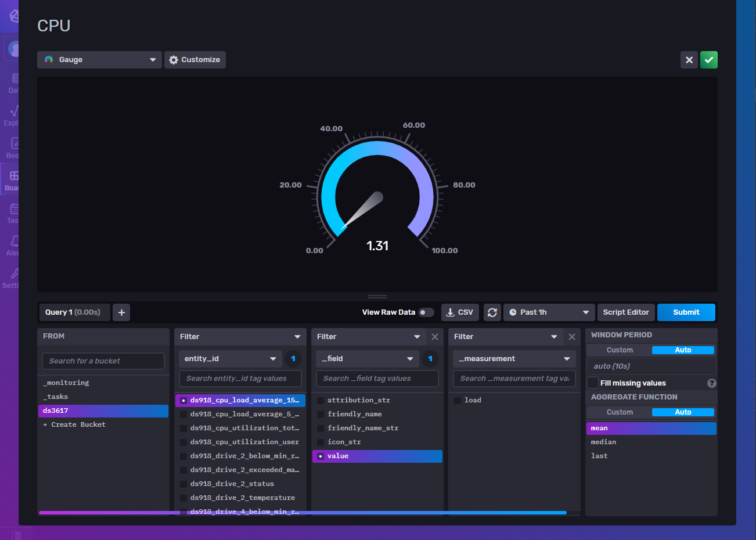Set window period to Custom
Viewport: 756px width, 540px height.
coord(620,350)
